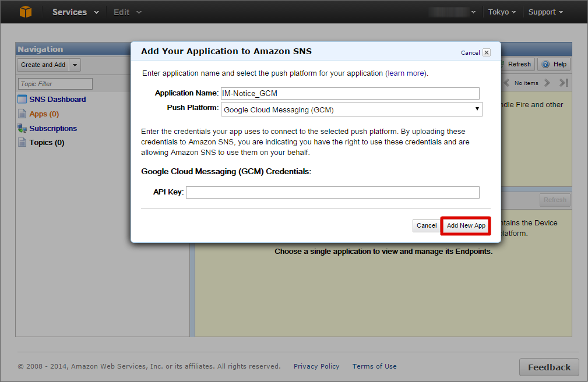The height and width of the screenshot is (382, 588).
Task: Click the Cancel link in dialog header
Action: click(470, 53)
